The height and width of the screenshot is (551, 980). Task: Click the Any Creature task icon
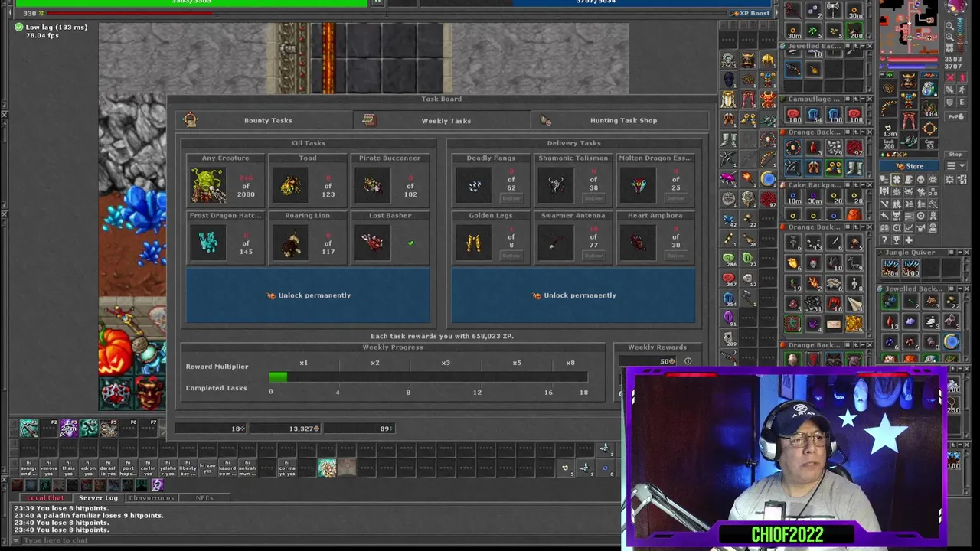point(208,185)
